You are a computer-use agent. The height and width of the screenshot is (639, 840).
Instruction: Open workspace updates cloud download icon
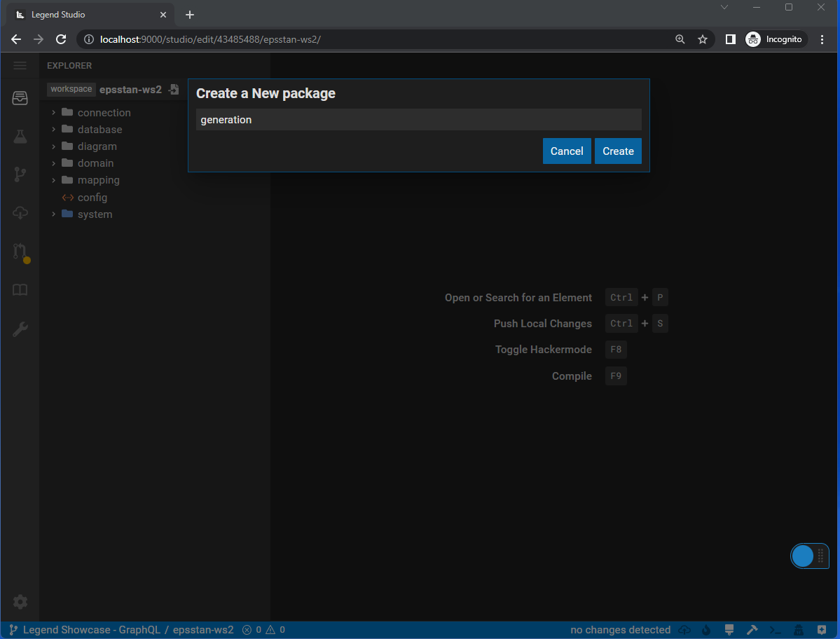click(20, 212)
